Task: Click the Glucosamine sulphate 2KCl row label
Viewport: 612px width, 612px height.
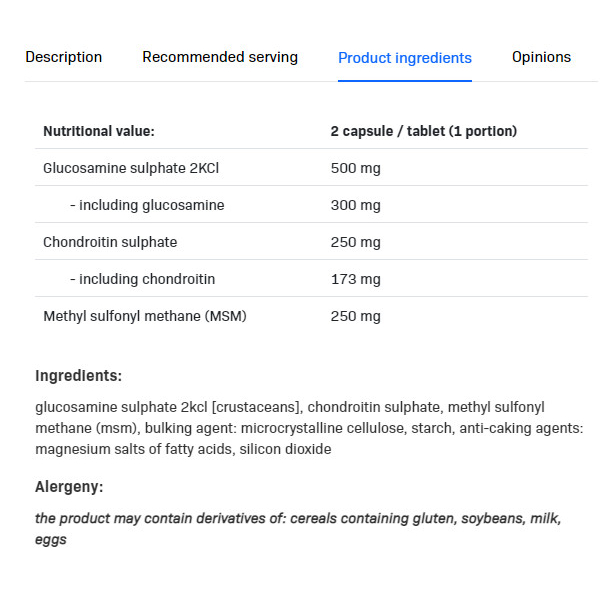Action: [131, 168]
